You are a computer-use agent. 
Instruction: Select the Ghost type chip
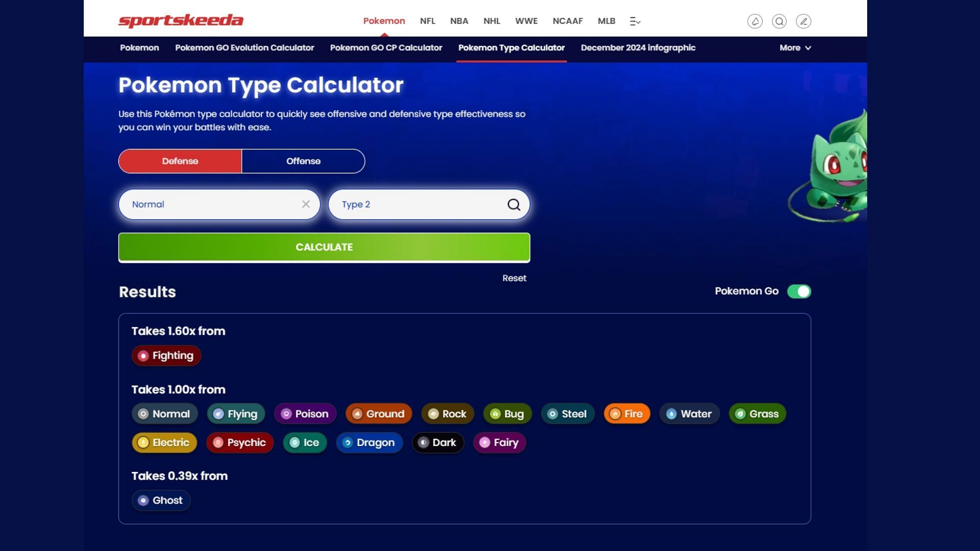161,500
